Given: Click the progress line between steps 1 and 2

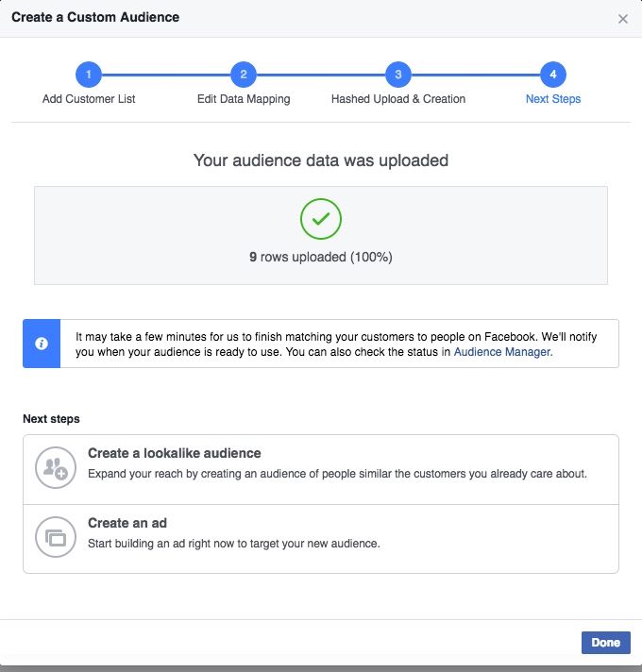Looking at the screenshot, I should [x=166, y=75].
